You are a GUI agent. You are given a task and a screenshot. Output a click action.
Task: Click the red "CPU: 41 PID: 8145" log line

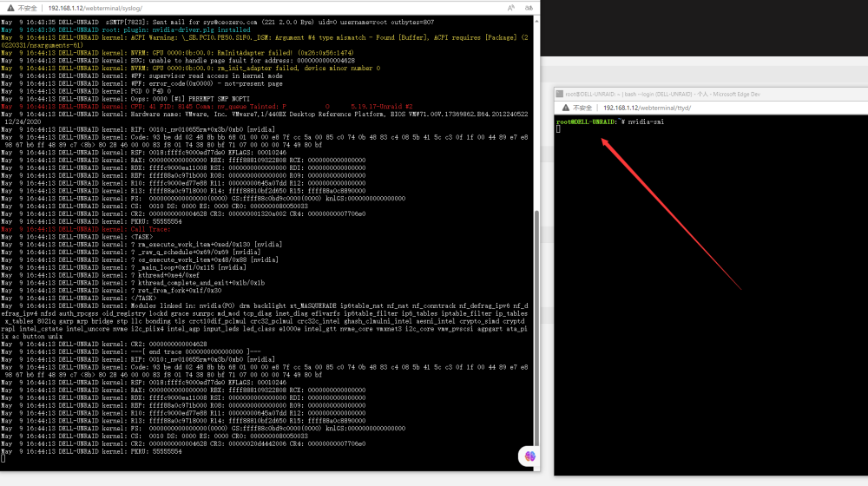(207, 107)
